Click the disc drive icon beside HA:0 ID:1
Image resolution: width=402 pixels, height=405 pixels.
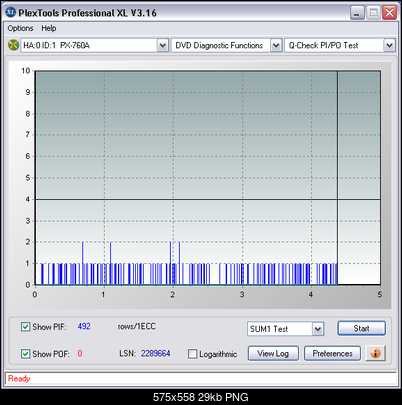pyautogui.click(x=13, y=45)
